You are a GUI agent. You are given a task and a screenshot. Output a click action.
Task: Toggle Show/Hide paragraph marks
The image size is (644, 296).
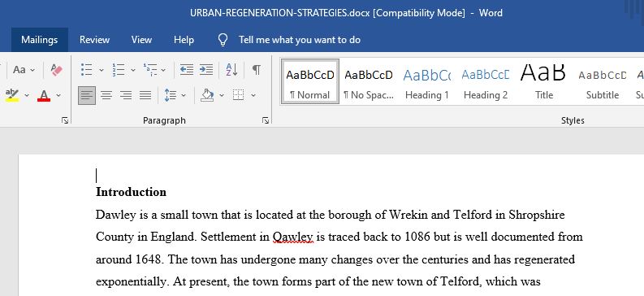257,70
